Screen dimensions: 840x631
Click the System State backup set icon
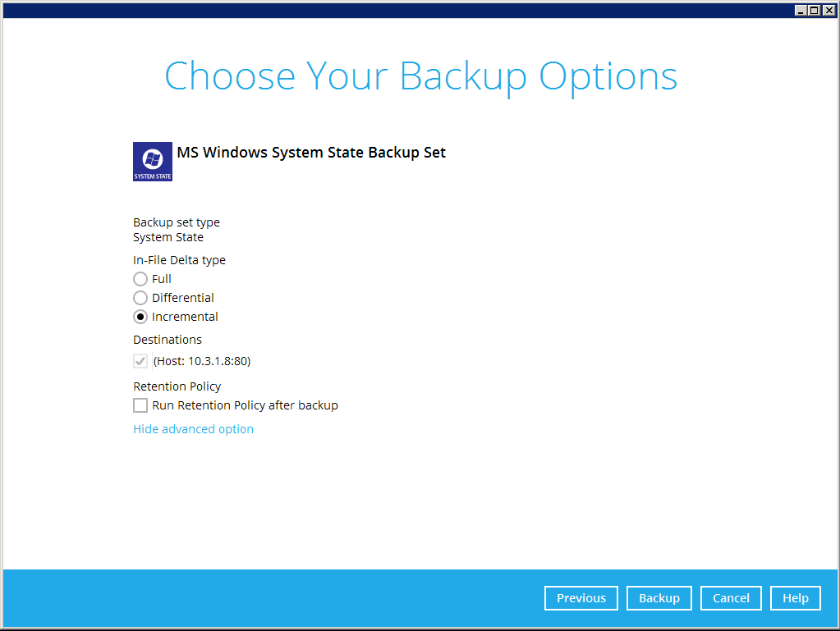click(153, 161)
